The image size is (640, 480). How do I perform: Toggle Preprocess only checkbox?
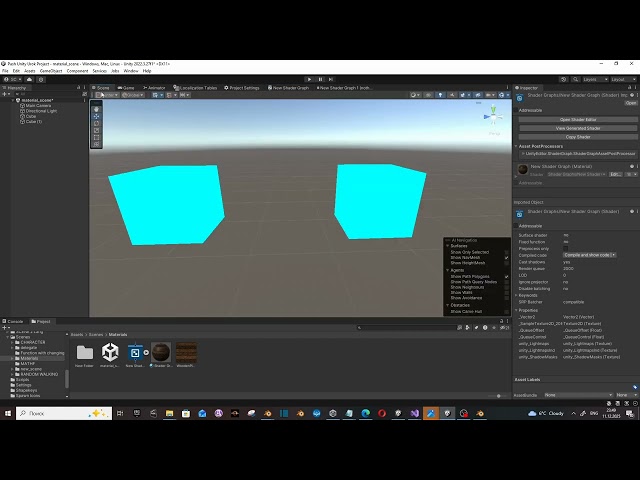click(x=565, y=248)
